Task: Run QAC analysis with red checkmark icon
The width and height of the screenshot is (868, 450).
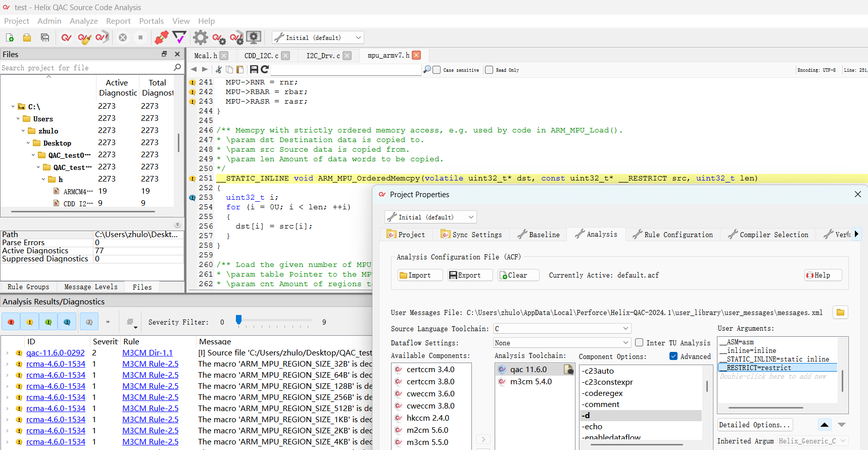Action: pyautogui.click(x=66, y=37)
